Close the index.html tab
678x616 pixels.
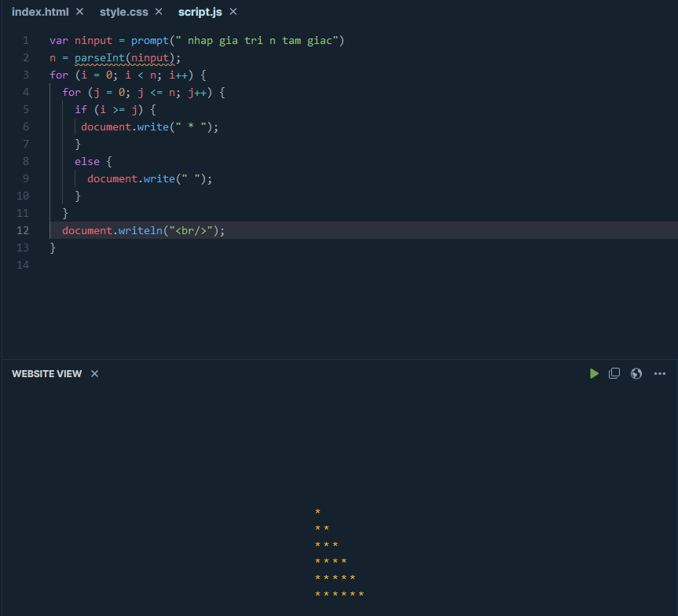pos(79,12)
